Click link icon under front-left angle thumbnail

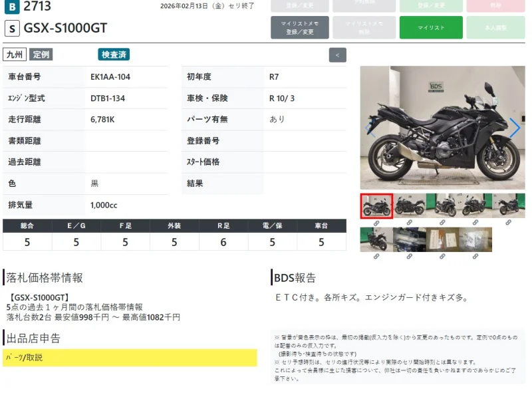tap(442, 223)
